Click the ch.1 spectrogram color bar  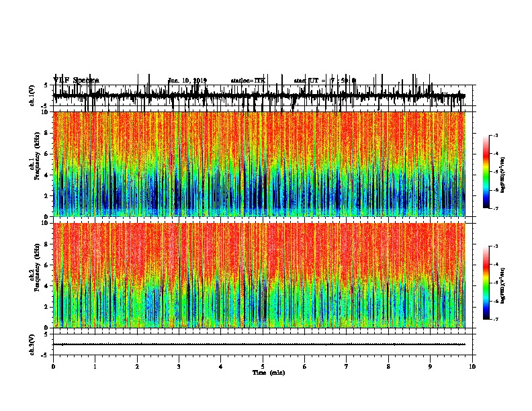point(486,172)
